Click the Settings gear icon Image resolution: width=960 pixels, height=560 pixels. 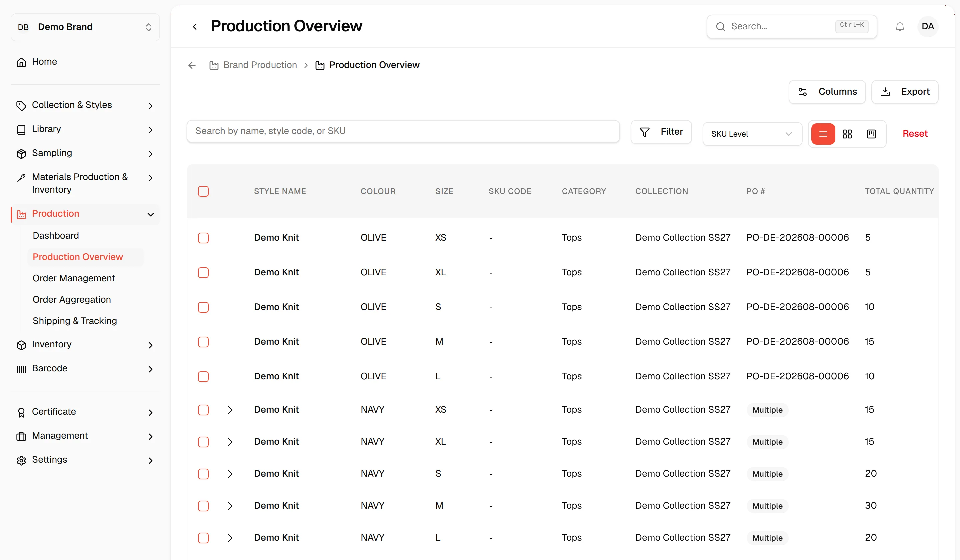pyautogui.click(x=21, y=460)
